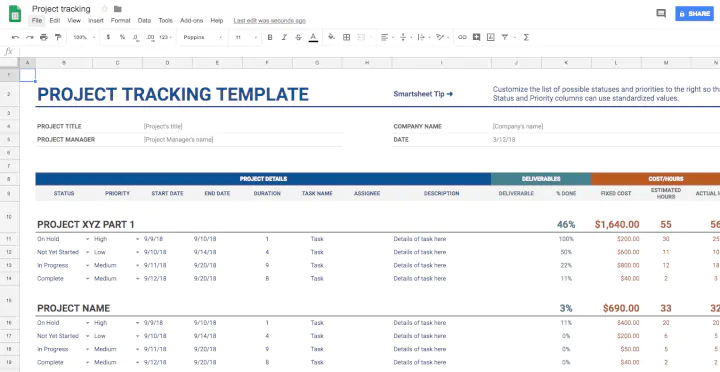Click the functions sigma icon

click(x=526, y=37)
